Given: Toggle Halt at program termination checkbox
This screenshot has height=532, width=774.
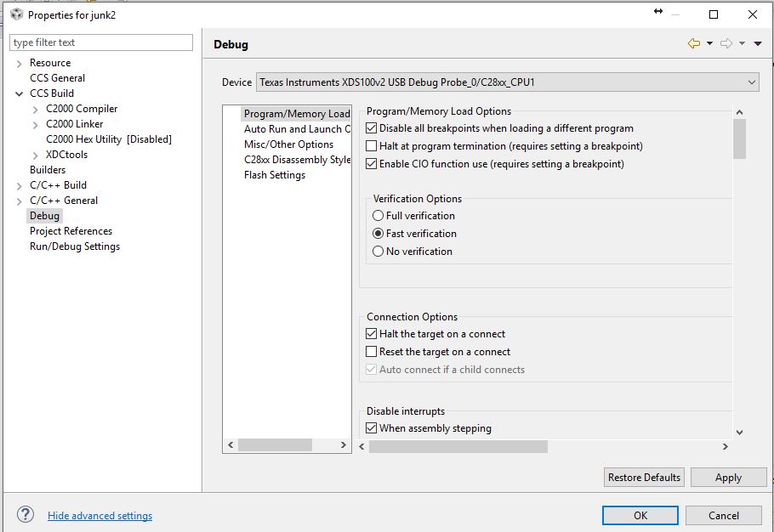Looking at the screenshot, I should (371, 146).
